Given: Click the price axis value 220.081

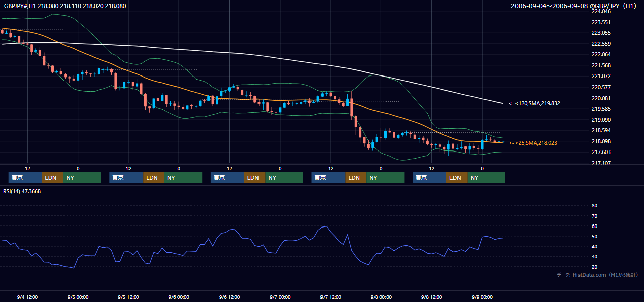Looking at the screenshot, I should [x=601, y=98].
